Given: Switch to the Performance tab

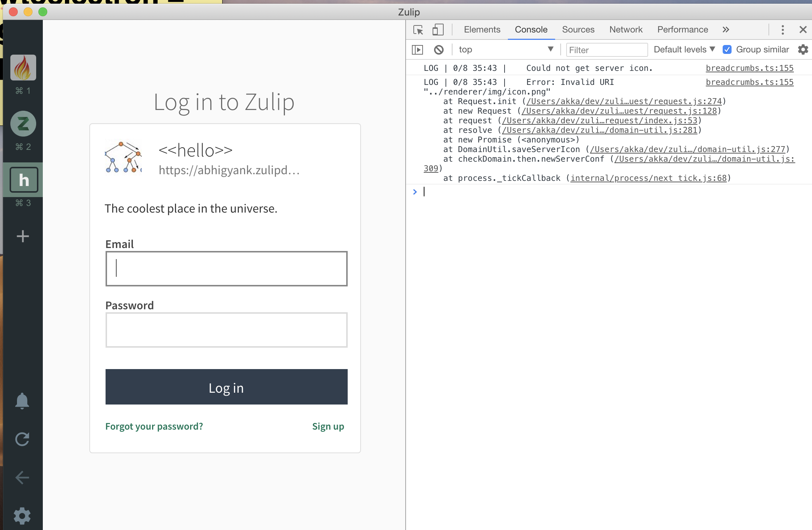Looking at the screenshot, I should tap(683, 30).
